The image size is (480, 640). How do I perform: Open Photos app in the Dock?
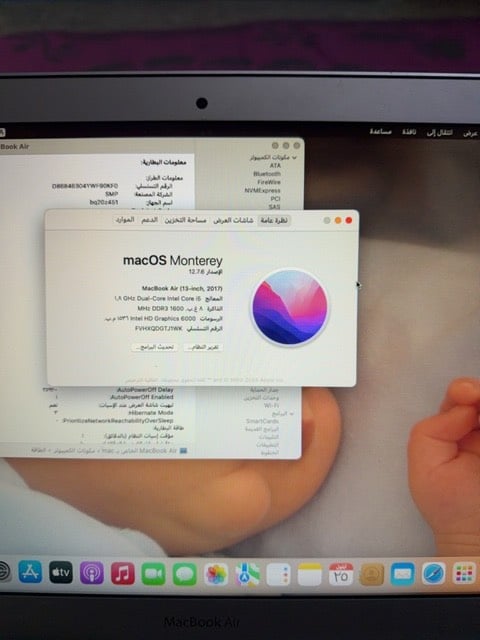pos(216,574)
